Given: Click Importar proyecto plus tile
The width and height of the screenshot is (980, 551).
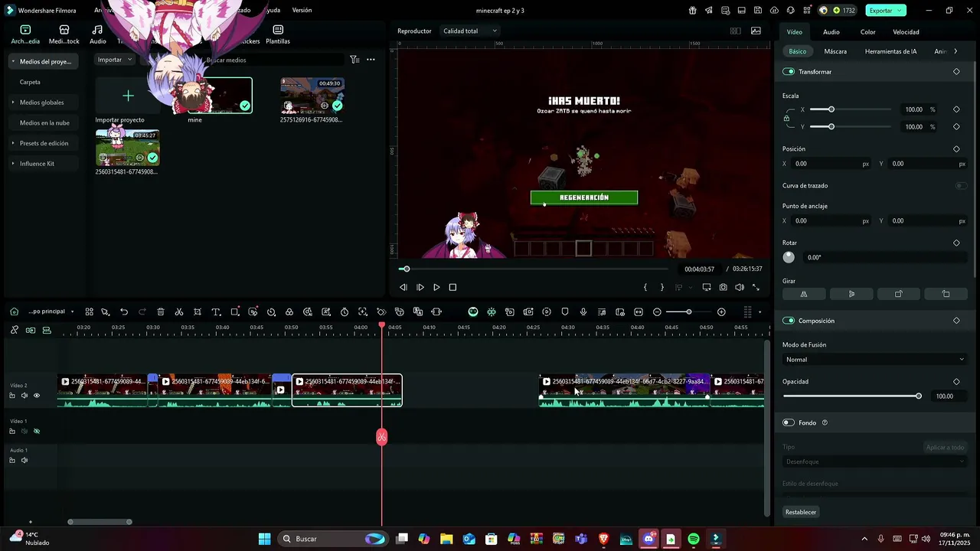Looking at the screenshot, I should pos(128,96).
